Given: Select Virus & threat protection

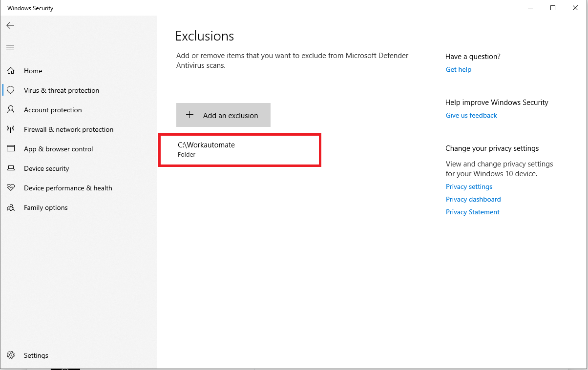Looking at the screenshot, I should 78,90.
